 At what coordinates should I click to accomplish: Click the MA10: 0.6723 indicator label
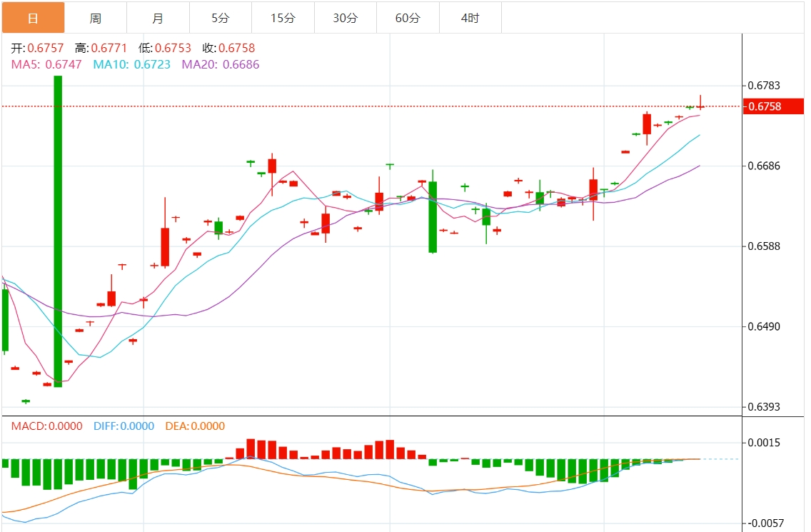(132, 65)
